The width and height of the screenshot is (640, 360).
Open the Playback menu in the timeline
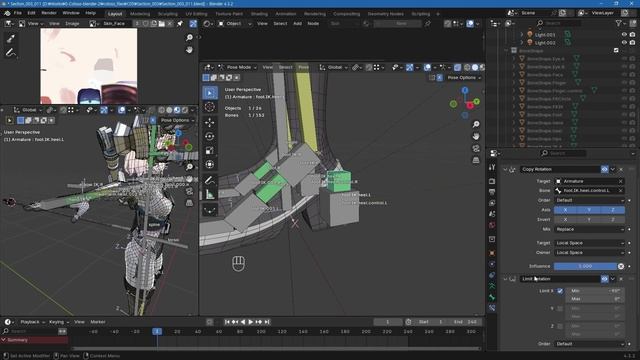click(32, 322)
